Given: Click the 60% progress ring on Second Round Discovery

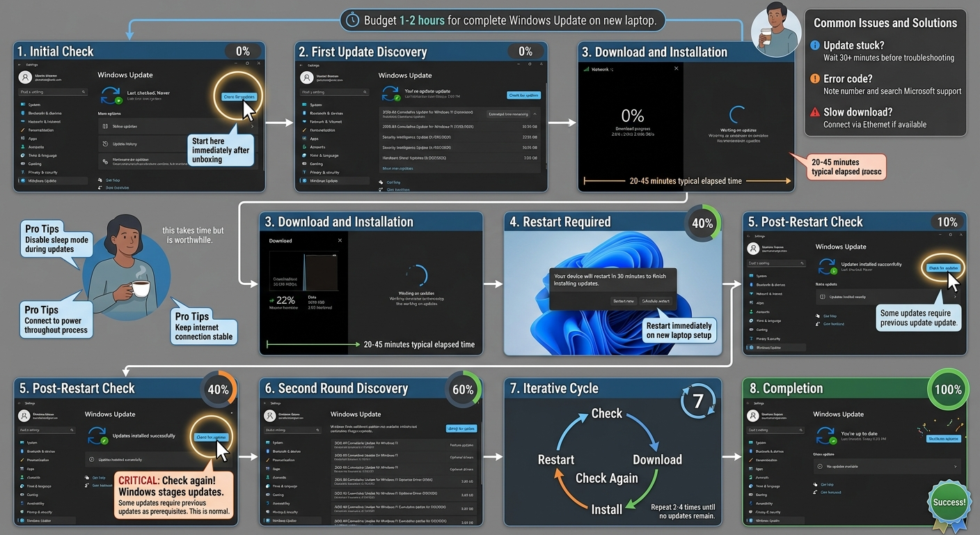Looking at the screenshot, I should tap(463, 389).
